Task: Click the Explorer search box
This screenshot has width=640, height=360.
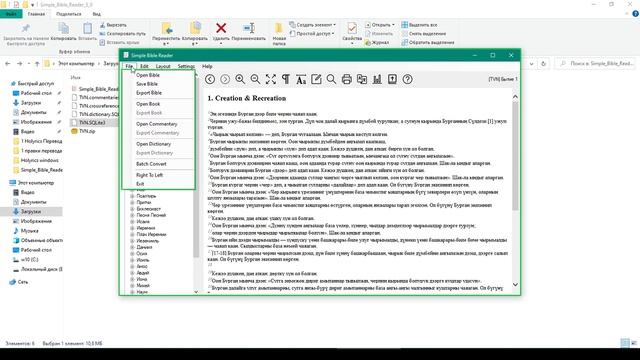Action: (x=596, y=64)
